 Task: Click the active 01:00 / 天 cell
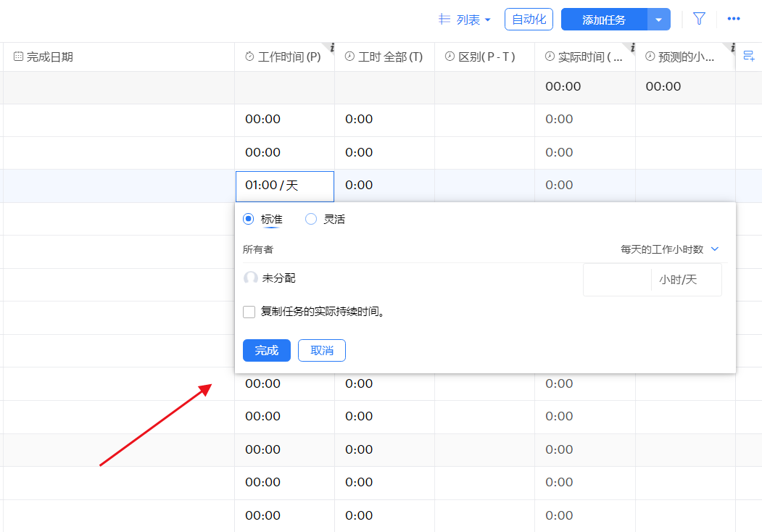tap(285, 186)
